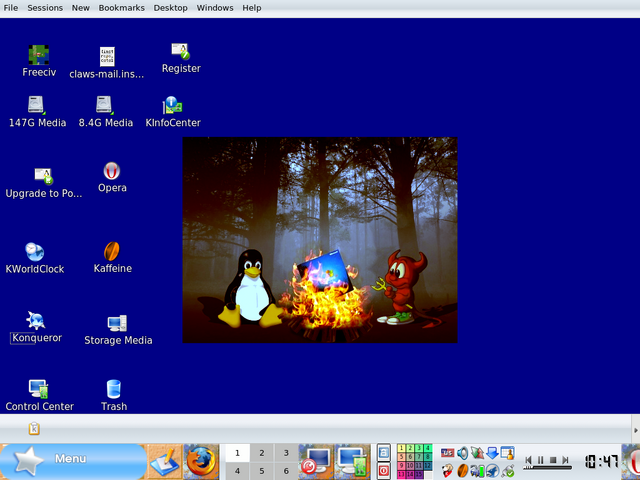Screen dimensions: 640x480
Task: Open the Sessions menu
Action: 45,8
